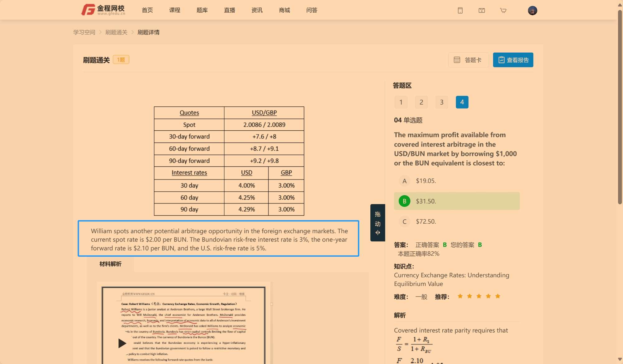Play the material analysis video
Viewport: 623px width, 364px height.
click(x=122, y=343)
